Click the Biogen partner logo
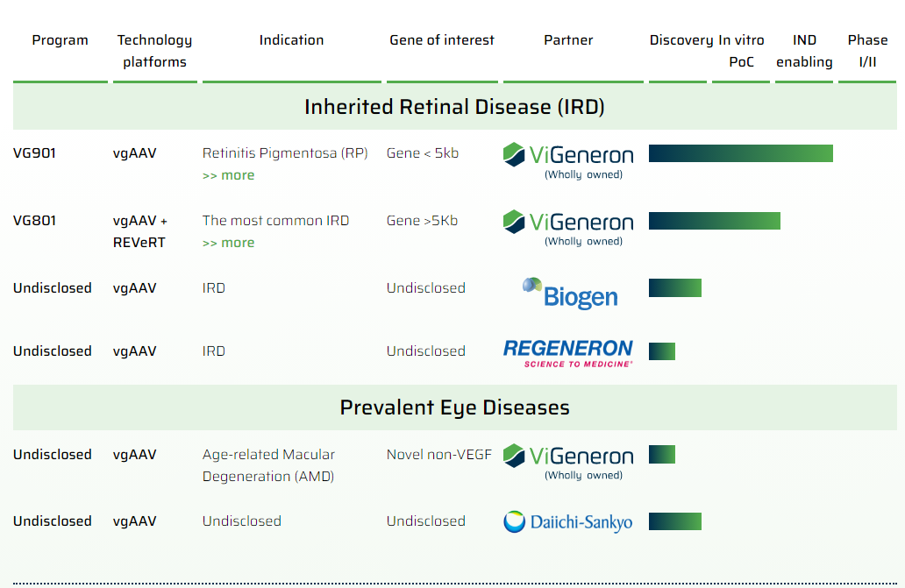Screen dimensions: 905x588 click(x=570, y=293)
